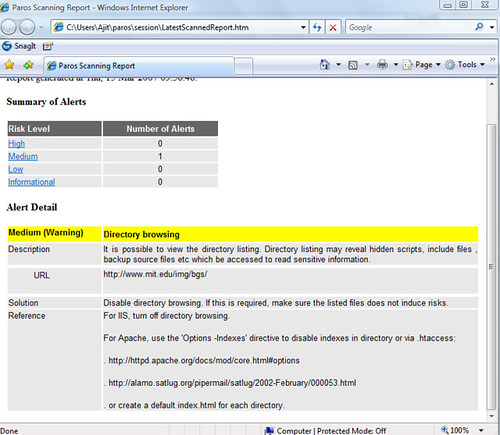Click the zoom level 100% button
This screenshot has width=500, height=435.
tap(455, 430)
